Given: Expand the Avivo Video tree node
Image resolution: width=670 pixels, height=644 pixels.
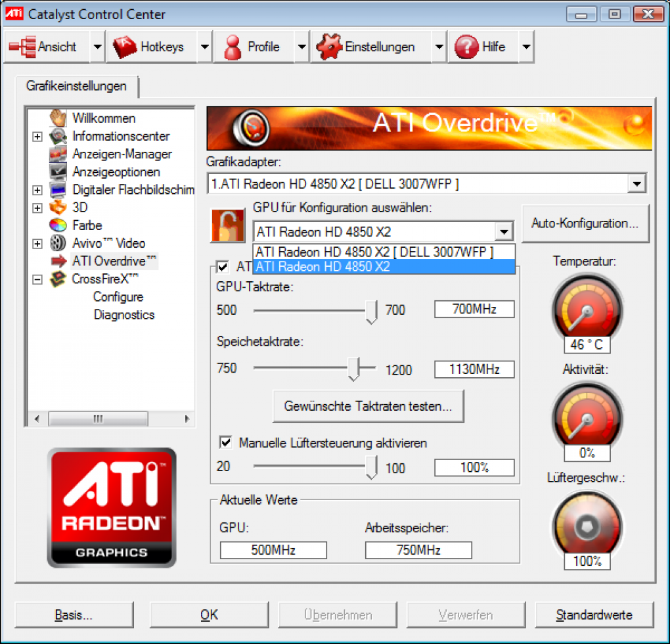Looking at the screenshot, I should click(x=37, y=244).
